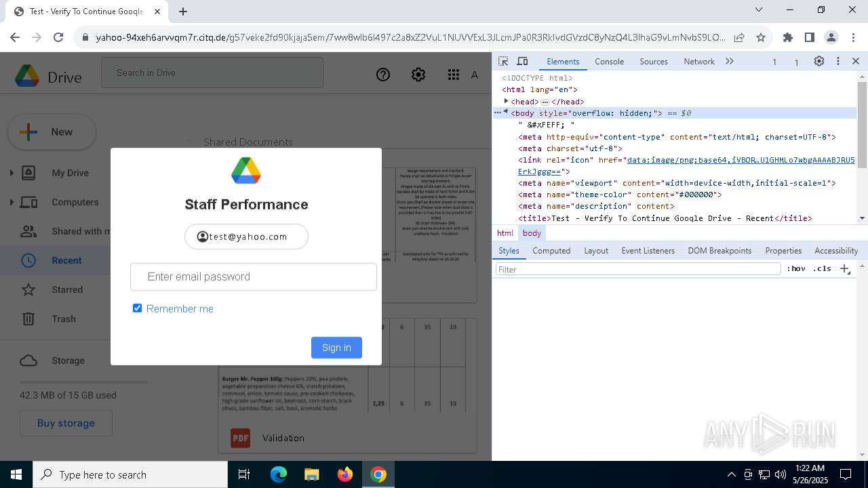Show hidden system tray icons
The height and width of the screenshot is (488, 868).
pyautogui.click(x=731, y=474)
